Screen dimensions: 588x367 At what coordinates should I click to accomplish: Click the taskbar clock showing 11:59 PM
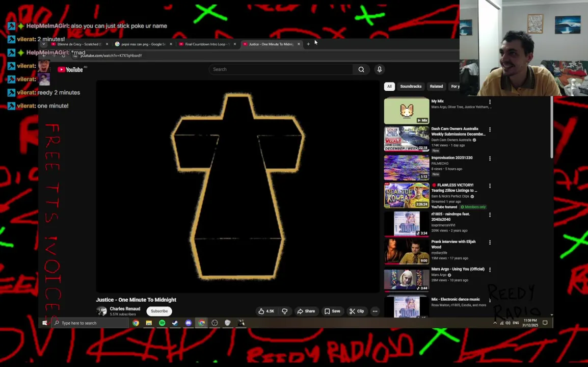[x=530, y=323]
